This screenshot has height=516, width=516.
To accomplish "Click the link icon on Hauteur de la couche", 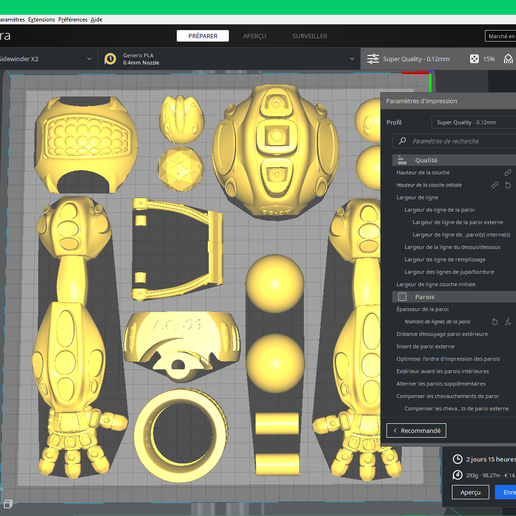I will coord(507,172).
